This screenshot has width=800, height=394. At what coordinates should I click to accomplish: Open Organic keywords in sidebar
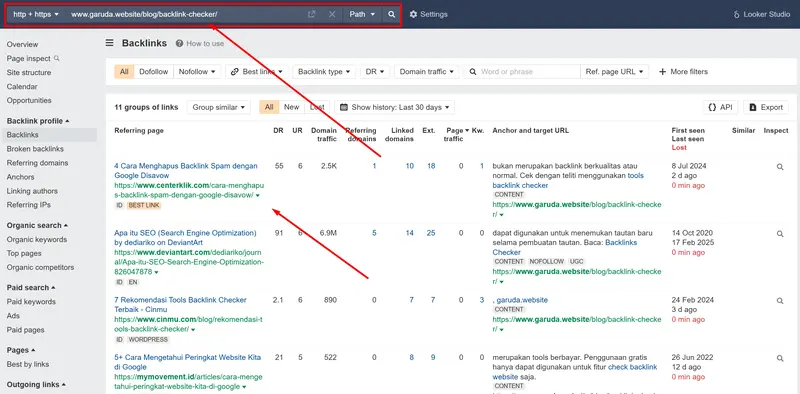click(37, 239)
